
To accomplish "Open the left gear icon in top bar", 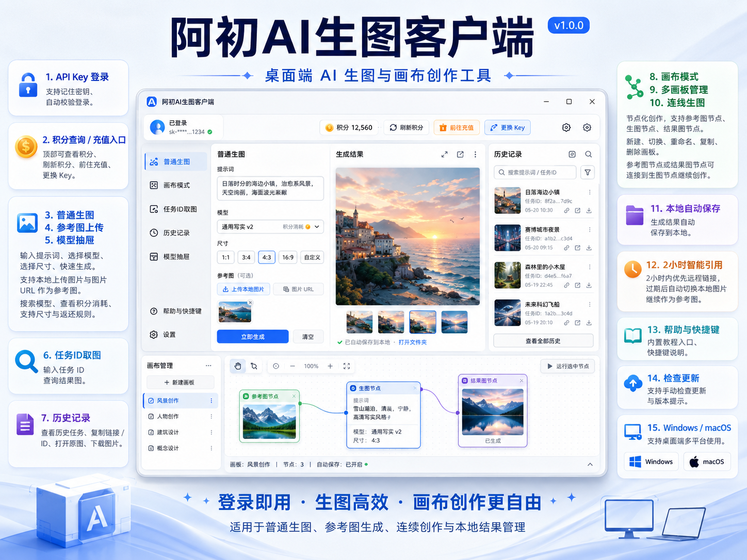I will 566,127.
